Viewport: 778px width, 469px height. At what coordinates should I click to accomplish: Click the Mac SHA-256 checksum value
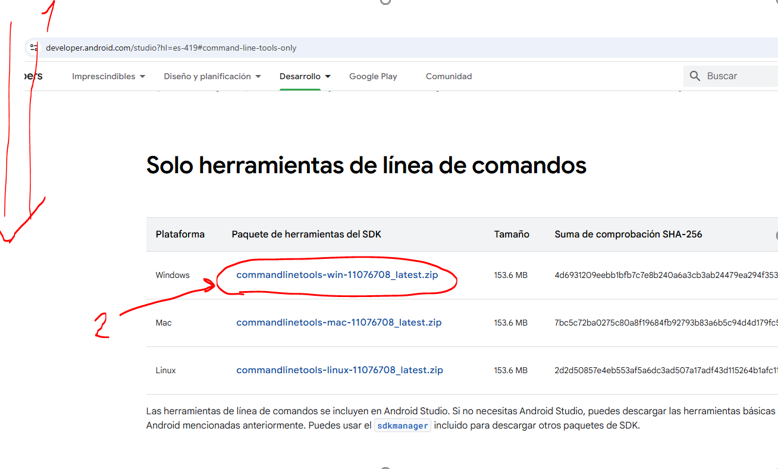point(665,323)
